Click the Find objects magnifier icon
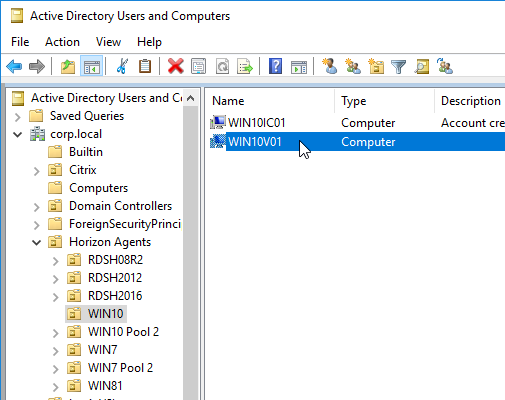This screenshot has width=505, height=400. [x=422, y=66]
